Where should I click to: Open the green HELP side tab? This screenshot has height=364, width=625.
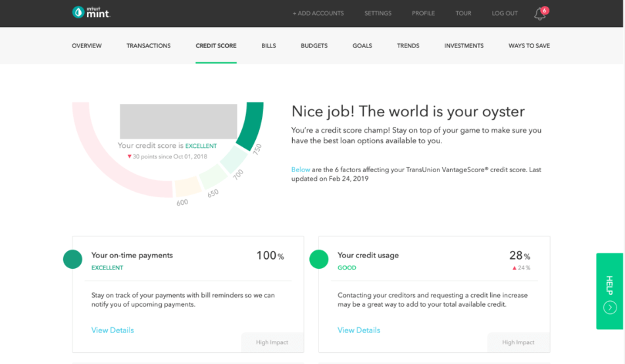[x=609, y=291]
